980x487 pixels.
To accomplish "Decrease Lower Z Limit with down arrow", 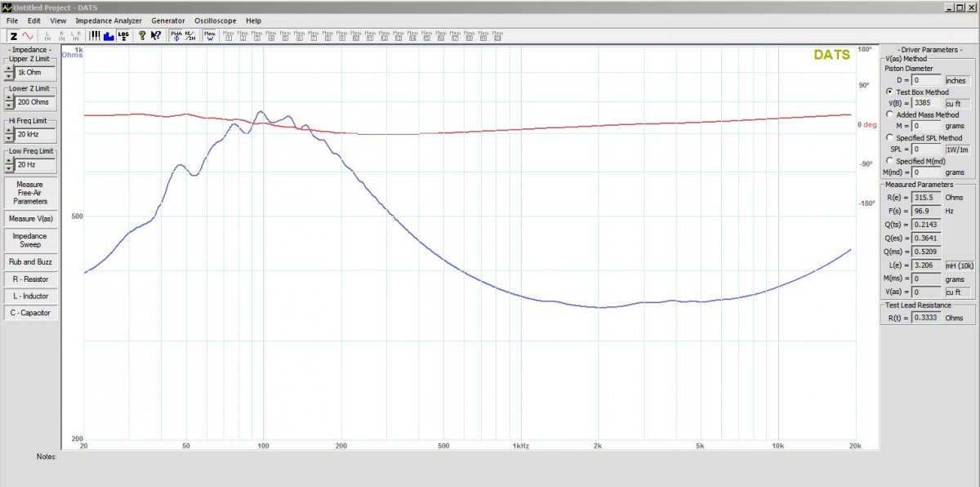I will (x=9, y=106).
